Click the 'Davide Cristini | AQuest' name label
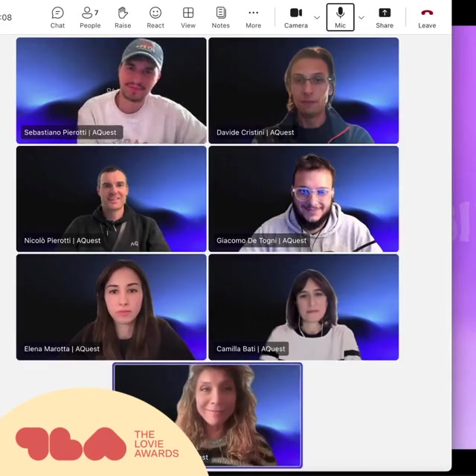 [255, 132]
